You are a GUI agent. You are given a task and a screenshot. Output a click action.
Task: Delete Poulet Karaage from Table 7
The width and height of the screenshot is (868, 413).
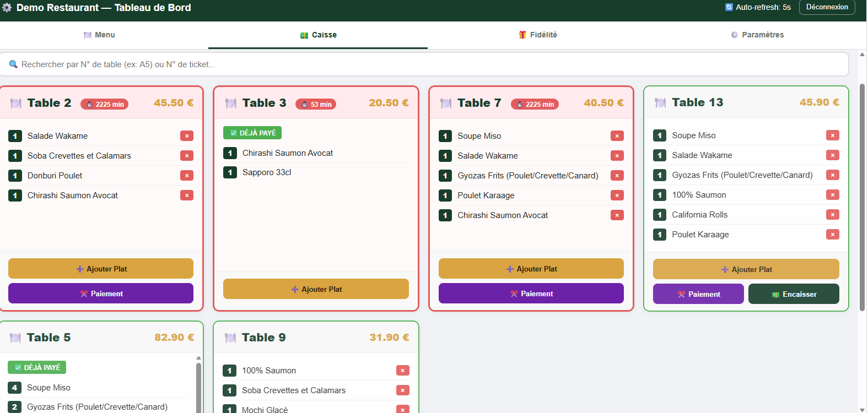coord(617,195)
